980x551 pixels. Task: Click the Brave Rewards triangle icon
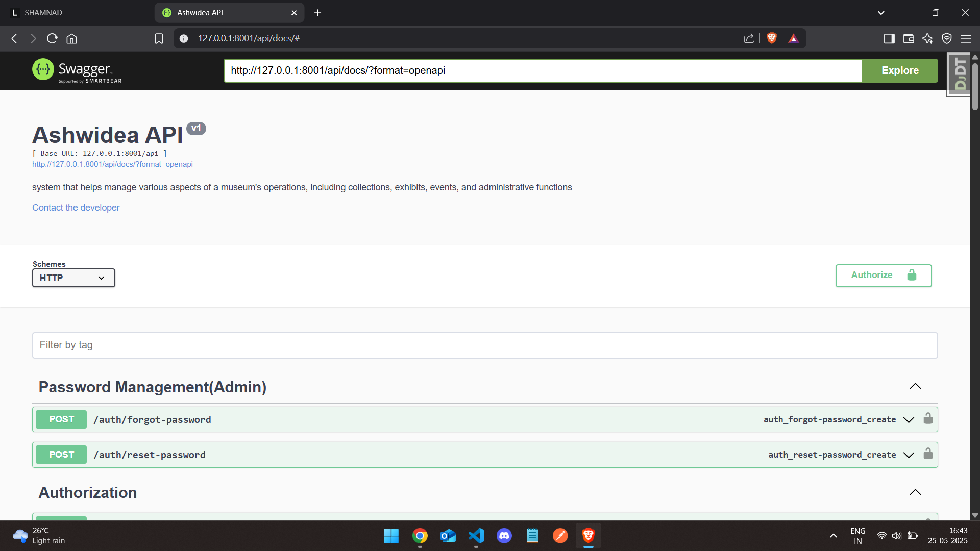click(x=793, y=38)
